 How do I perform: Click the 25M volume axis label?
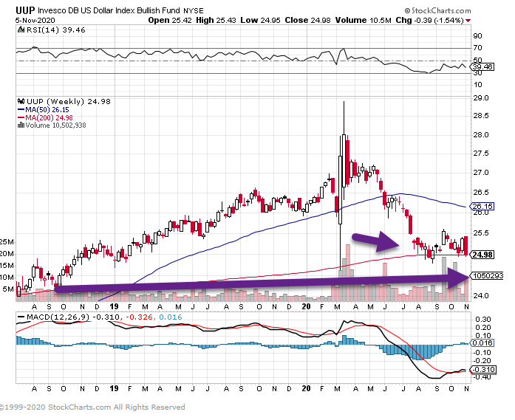(x=7, y=242)
